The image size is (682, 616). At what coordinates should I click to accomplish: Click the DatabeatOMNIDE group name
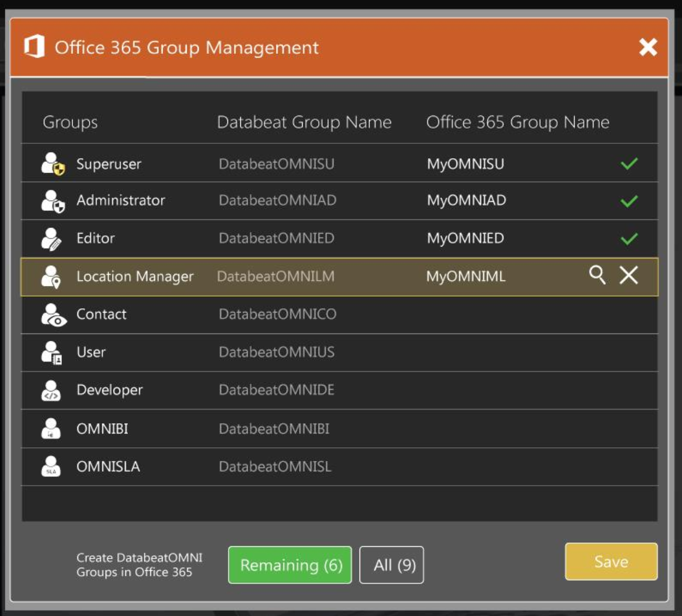277,390
